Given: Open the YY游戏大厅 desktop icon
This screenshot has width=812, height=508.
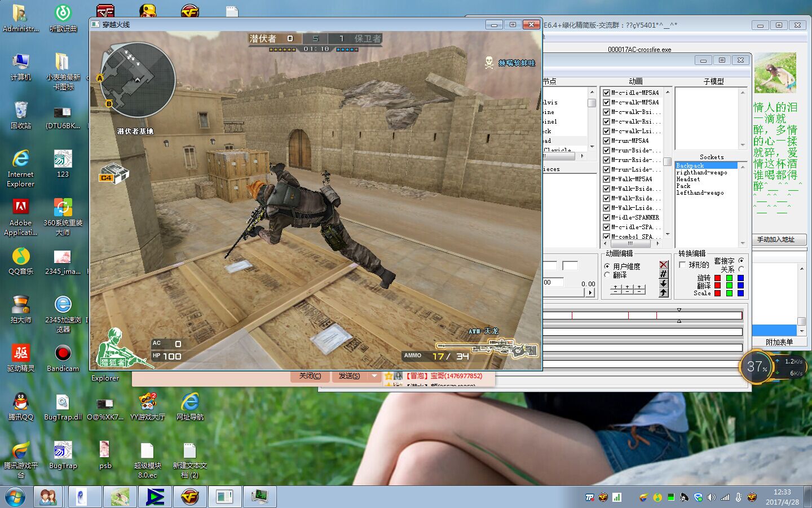Looking at the screenshot, I should point(147,406).
